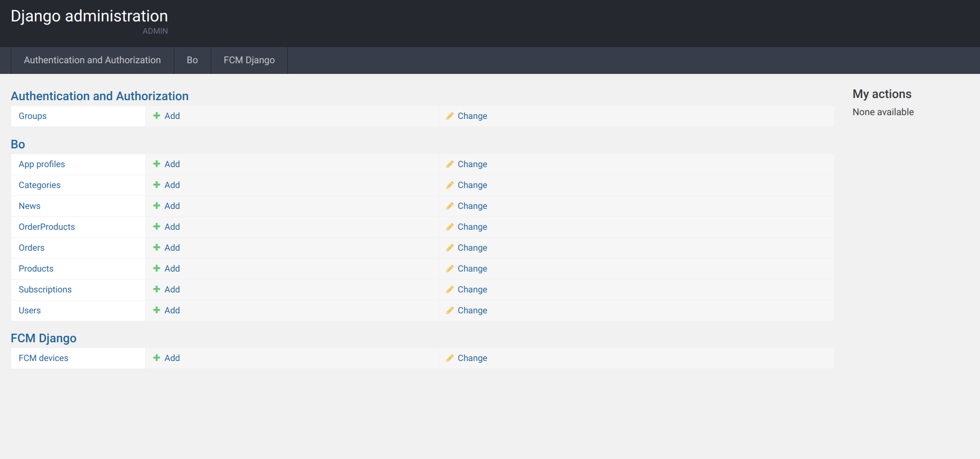Screen dimensions: 980x459
Task: Click the plus icon in the Categories row
Action: (x=157, y=185)
